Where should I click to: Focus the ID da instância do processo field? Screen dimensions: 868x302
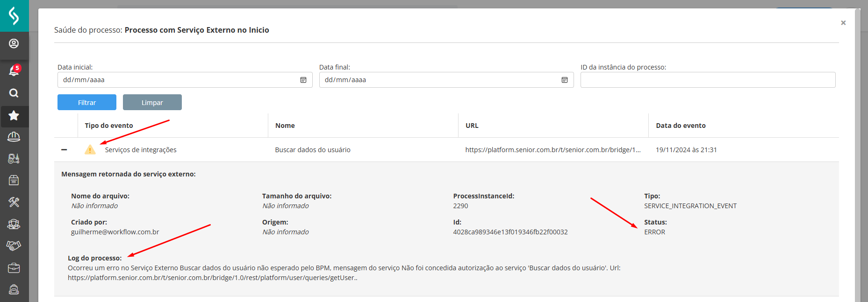[x=708, y=80]
